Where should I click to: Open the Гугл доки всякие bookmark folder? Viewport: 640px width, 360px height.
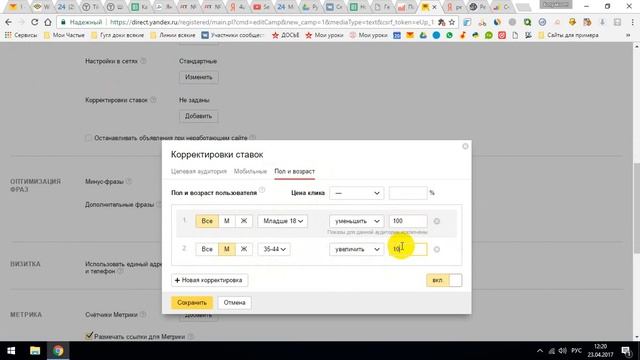pos(118,36)
